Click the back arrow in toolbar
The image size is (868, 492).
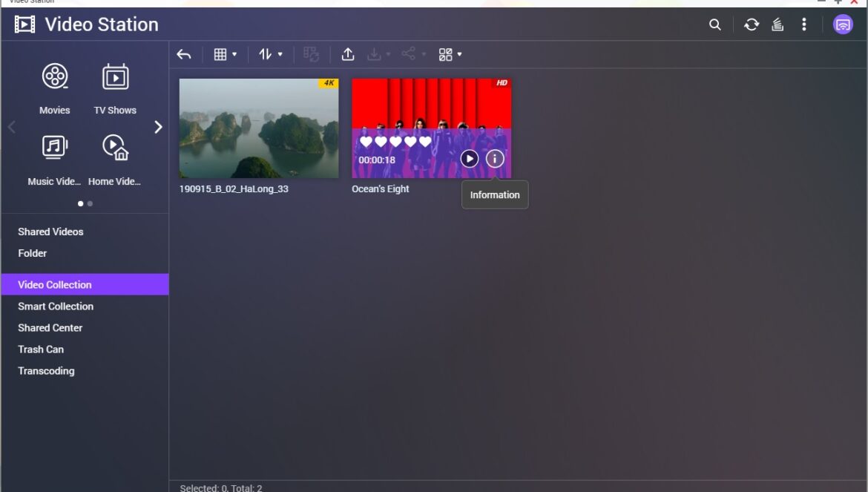[184, 54]
